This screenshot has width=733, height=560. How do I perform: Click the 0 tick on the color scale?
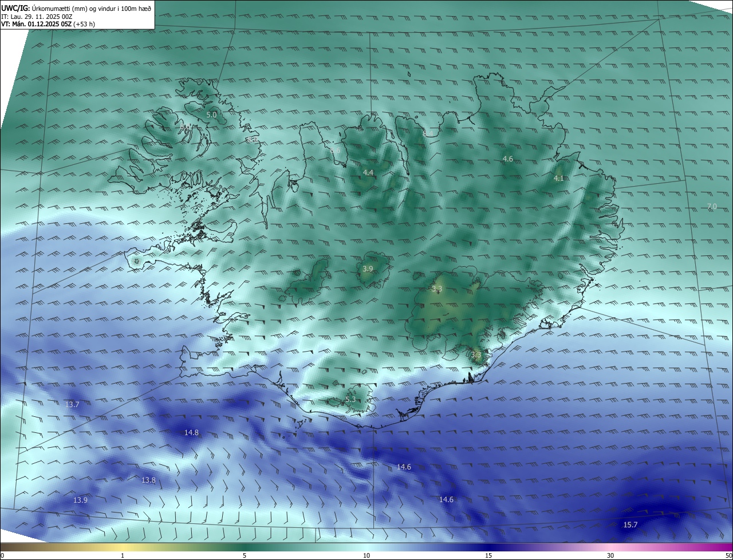click(2, 556)
